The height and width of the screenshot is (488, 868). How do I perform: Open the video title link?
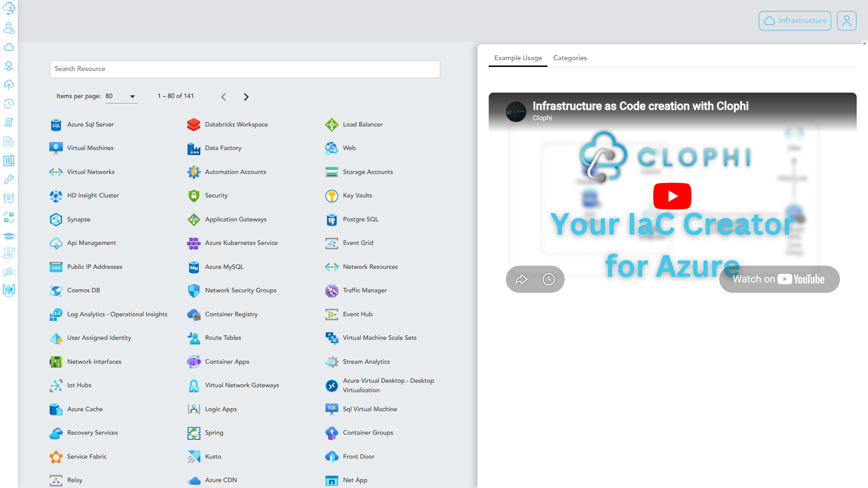tap(640, 106)
